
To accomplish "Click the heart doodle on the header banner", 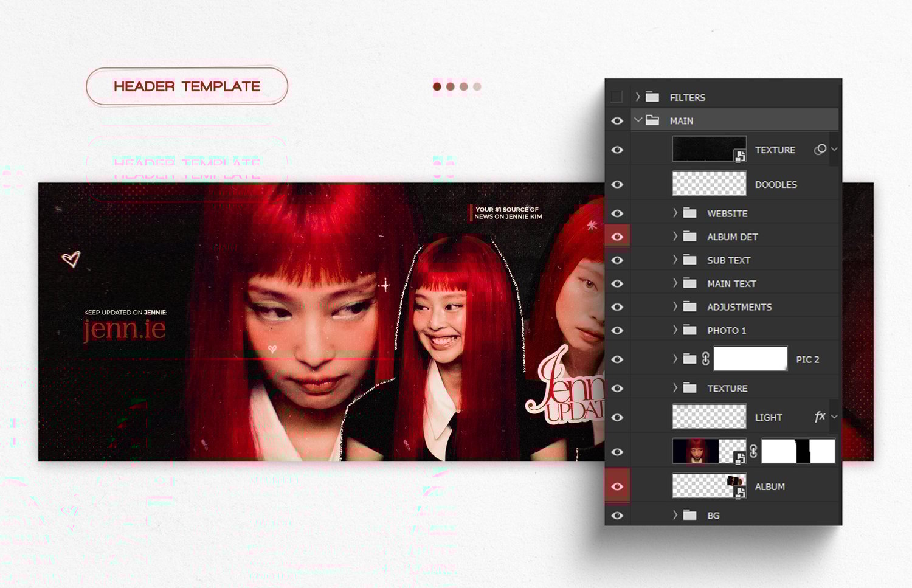I will coord(71,259).
